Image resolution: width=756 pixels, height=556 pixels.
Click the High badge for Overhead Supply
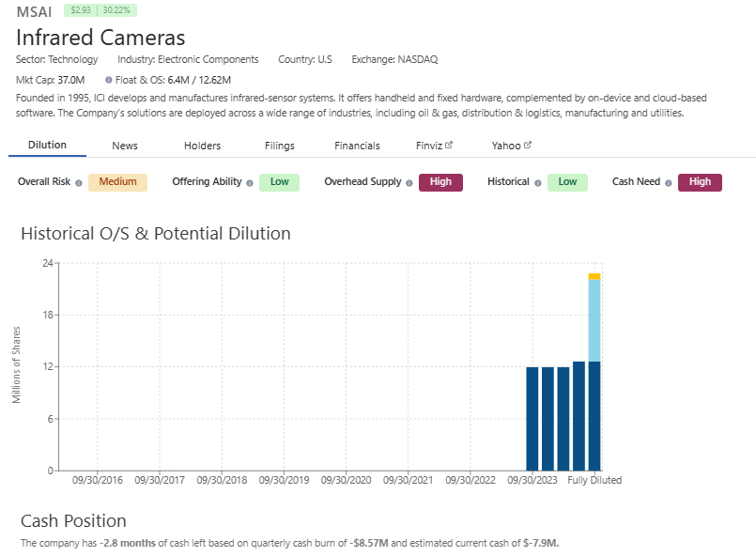440,182
